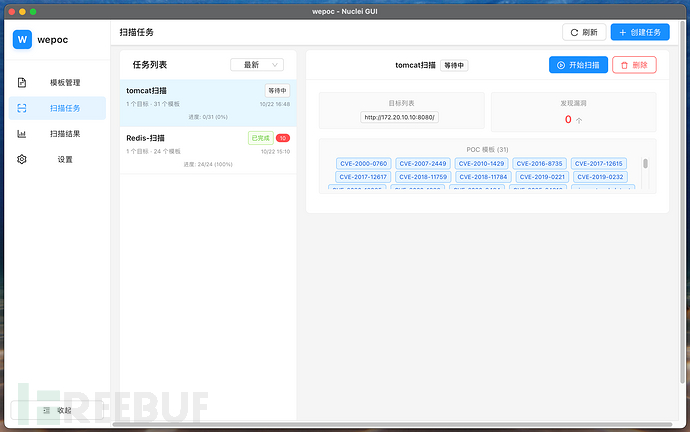Start scan with 开始扫描 button

pos(578,65)
